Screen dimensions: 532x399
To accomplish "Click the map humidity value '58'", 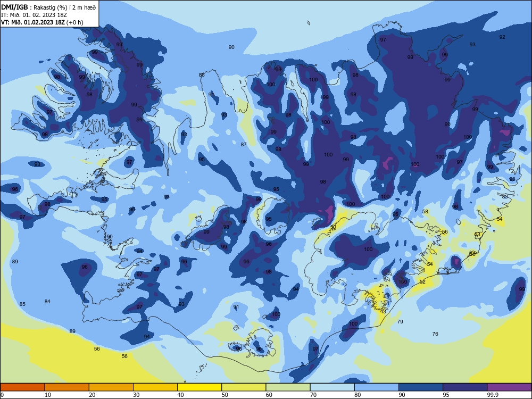I will 425,211.
